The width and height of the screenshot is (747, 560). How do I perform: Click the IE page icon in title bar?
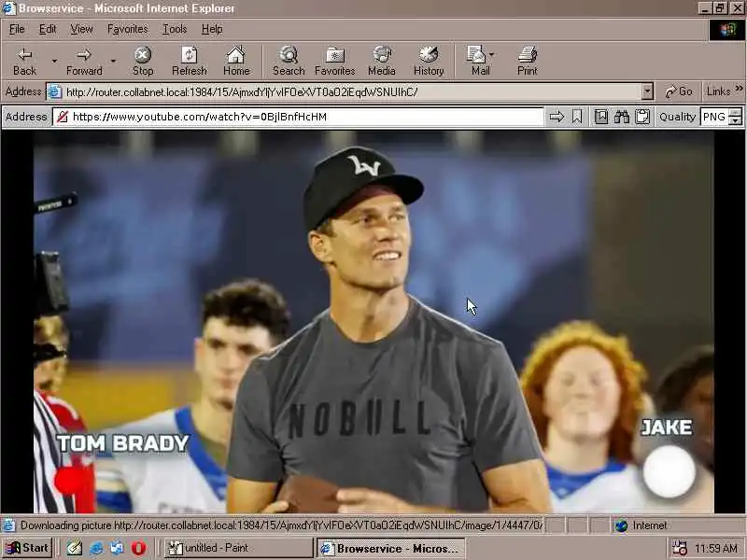coord(9,8)
